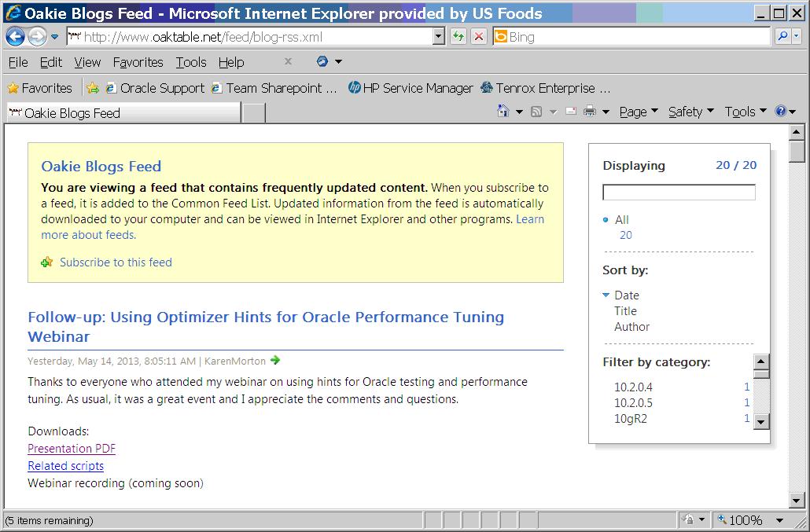Click Subscribe to this feed

coord(116,262)
